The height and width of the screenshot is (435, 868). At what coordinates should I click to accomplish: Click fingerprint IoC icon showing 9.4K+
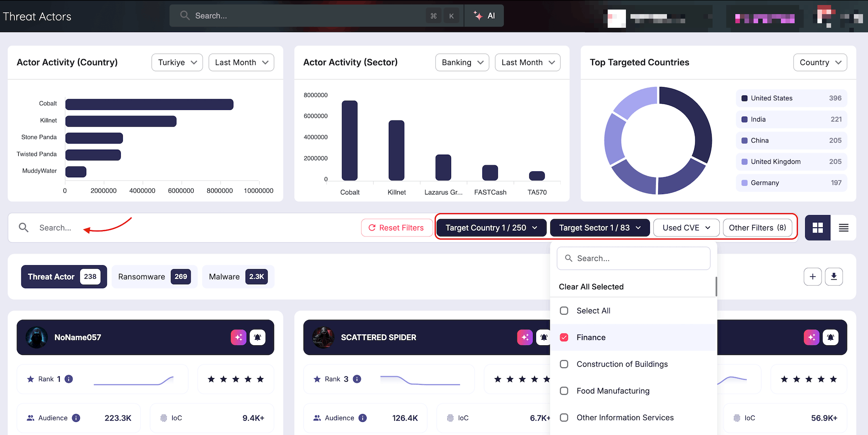[x=164, y=418]
